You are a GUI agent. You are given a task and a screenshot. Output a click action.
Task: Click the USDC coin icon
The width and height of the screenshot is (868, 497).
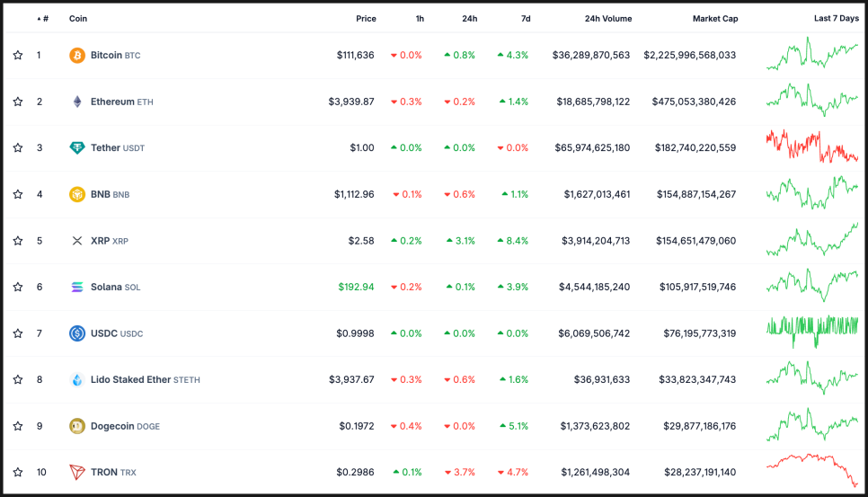click(77, 333)
